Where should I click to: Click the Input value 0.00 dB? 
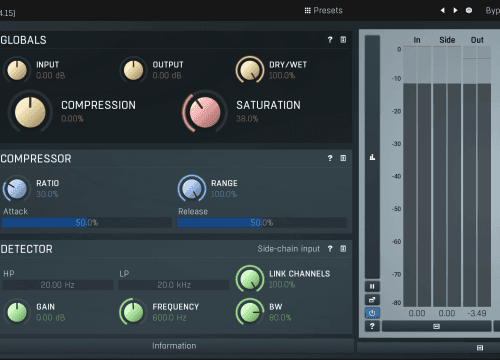(51, 76)
